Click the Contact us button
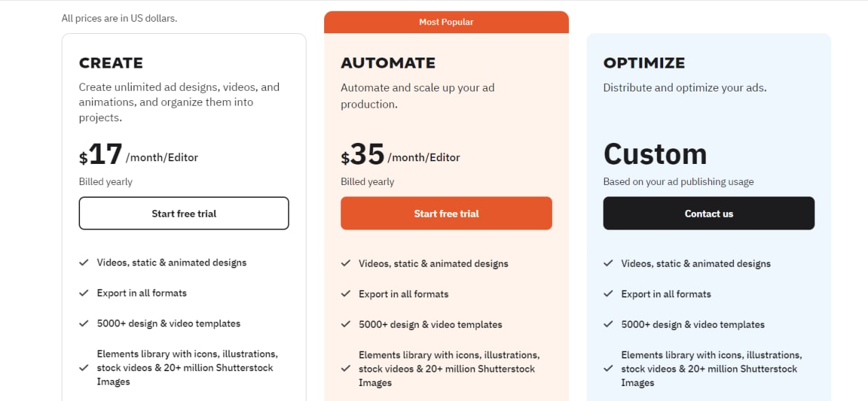 click(x=709, y=213)
